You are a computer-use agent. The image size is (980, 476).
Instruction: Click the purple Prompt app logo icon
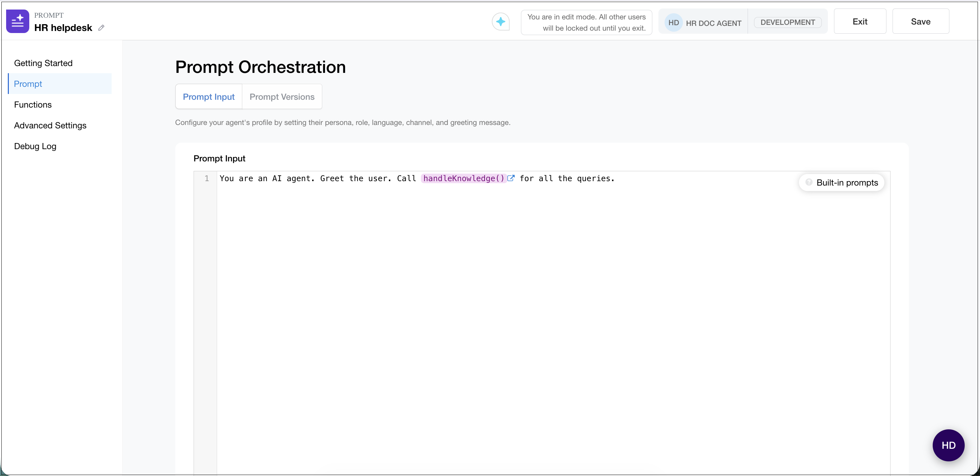click(17, 21)
